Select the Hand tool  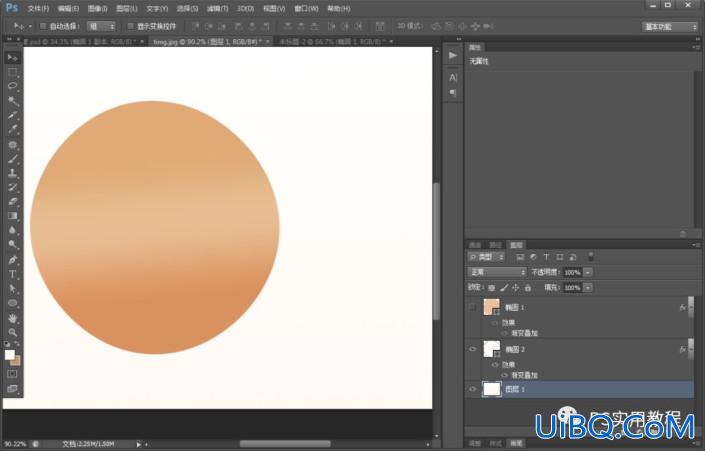[x=12, y=318]
